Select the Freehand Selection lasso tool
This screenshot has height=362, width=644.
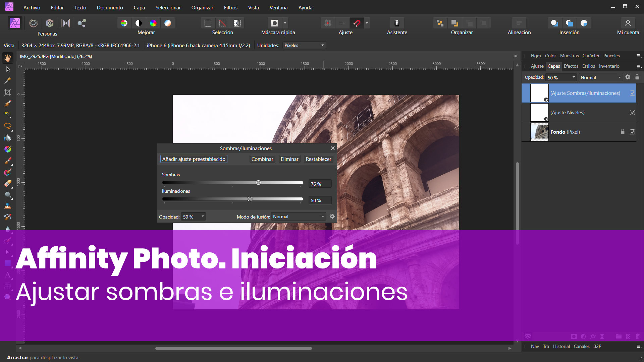pyautogui.click(x=8, y=126)
